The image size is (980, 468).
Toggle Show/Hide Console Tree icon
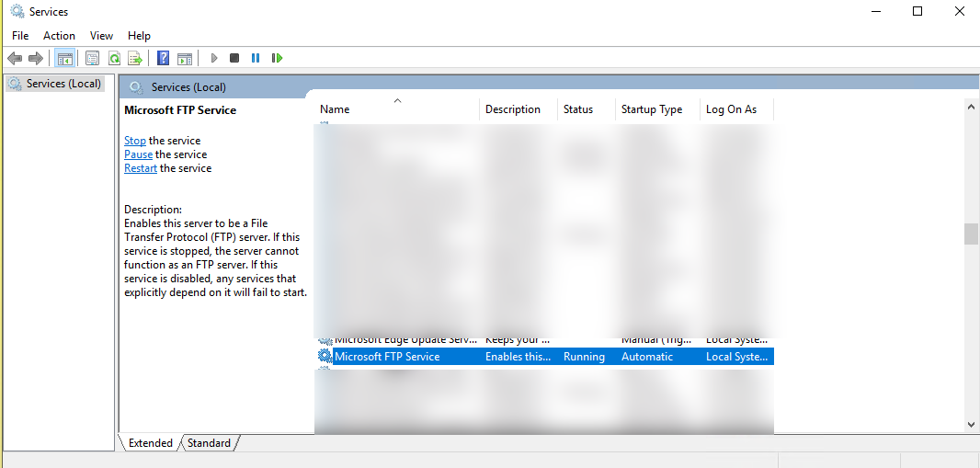(65, 58)
